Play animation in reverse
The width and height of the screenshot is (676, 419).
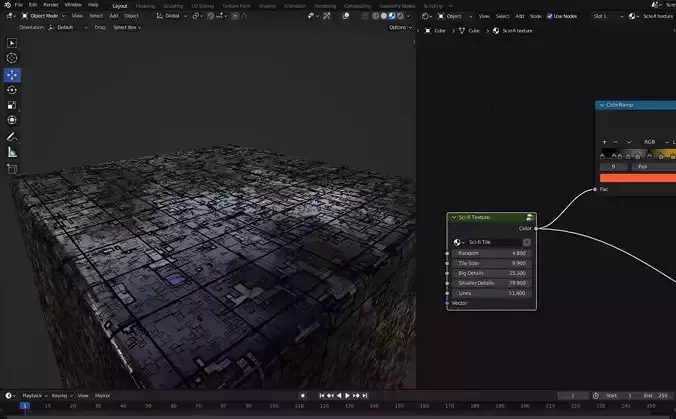(339, 395)
